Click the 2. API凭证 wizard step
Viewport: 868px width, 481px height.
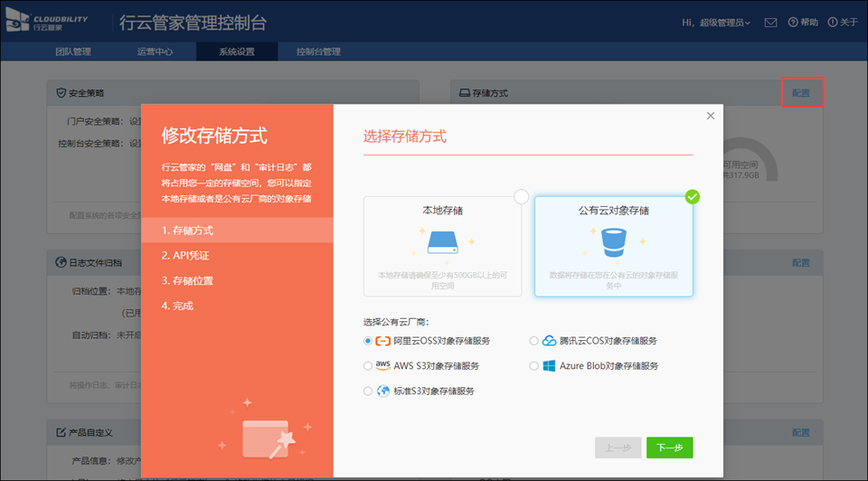coord(185,256)
